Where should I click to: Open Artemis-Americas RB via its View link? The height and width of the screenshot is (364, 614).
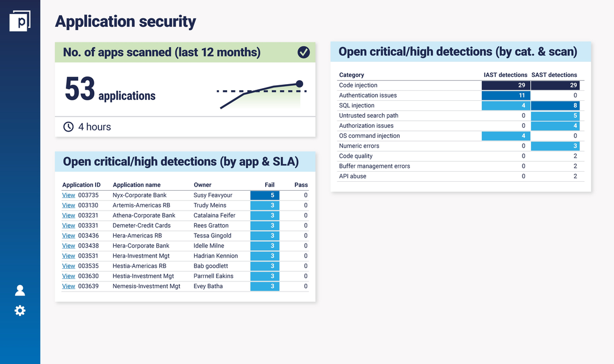pyautogui.click(x=68, y=205)
